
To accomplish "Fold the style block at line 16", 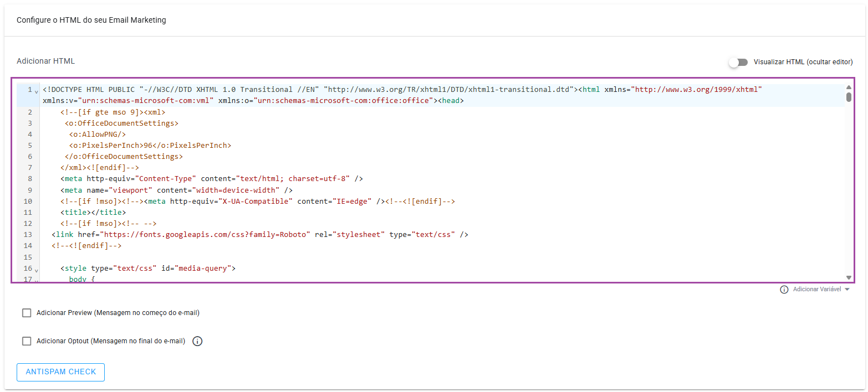I will coord(37,270).
